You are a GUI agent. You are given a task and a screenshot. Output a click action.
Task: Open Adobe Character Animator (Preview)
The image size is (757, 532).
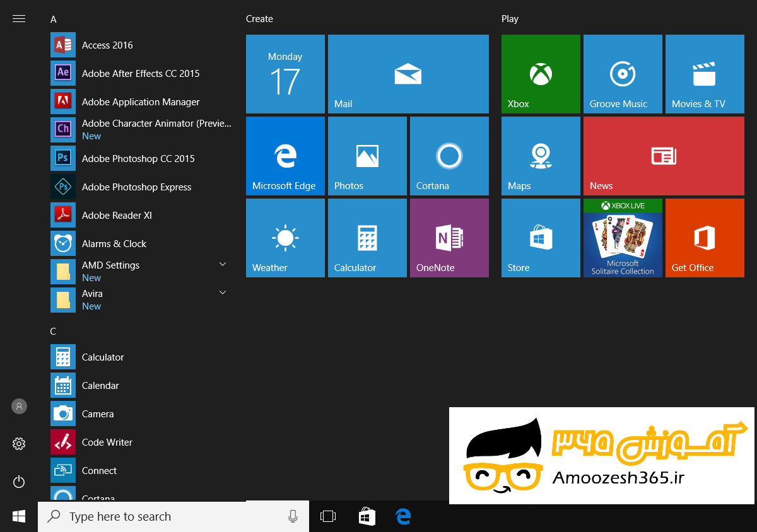(142, 130)
